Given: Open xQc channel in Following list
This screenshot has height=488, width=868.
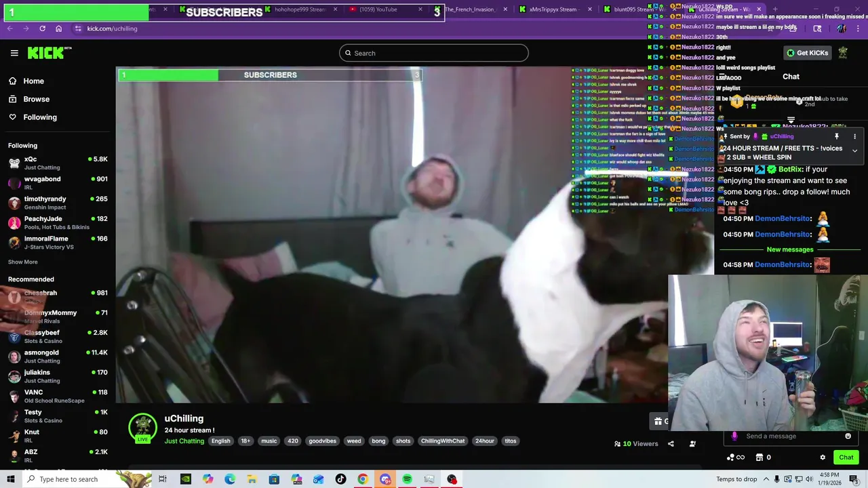Looking at the screenshot, I should click(58, 163).
